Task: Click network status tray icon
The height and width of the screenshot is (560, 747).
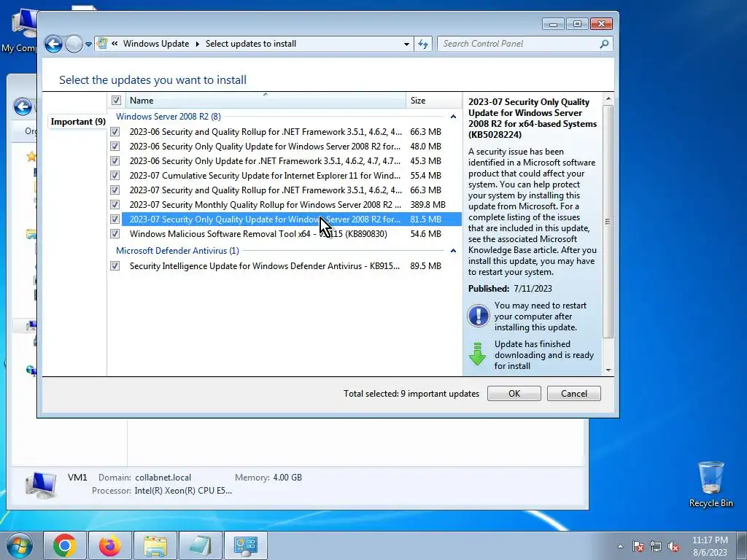Action: [656, 546]
